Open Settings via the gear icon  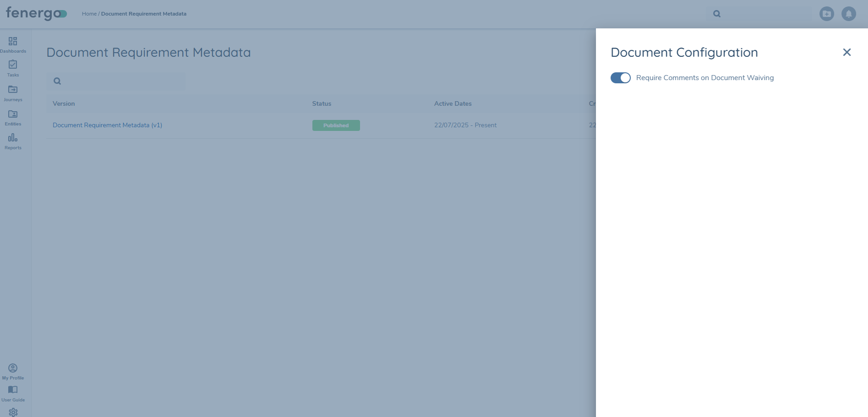13,412
